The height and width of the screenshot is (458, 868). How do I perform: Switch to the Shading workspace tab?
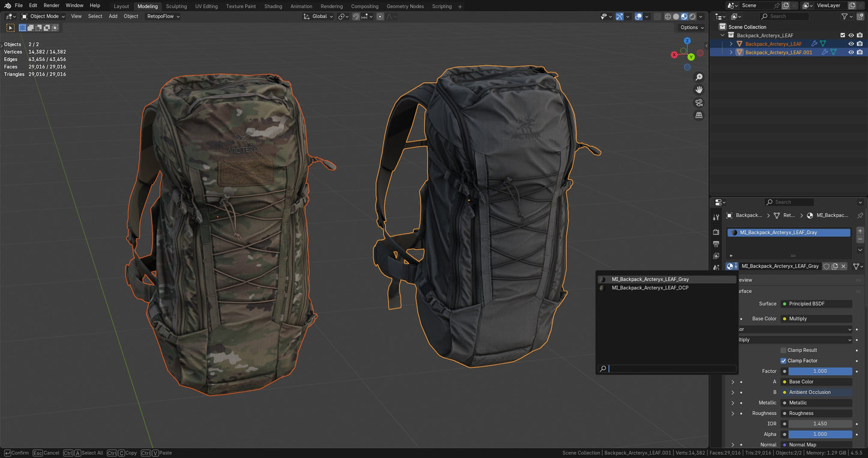click(x=273, y=6)
